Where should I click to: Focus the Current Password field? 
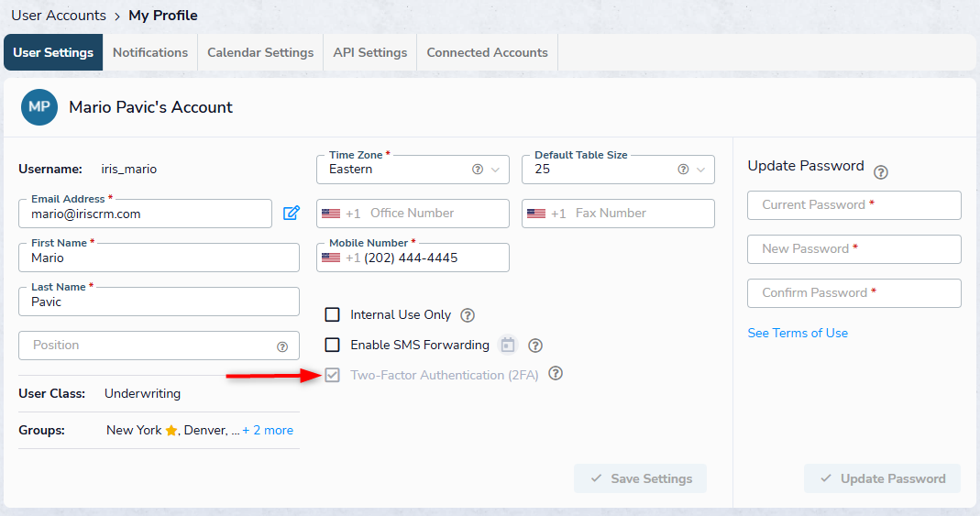tap(854, 205)
